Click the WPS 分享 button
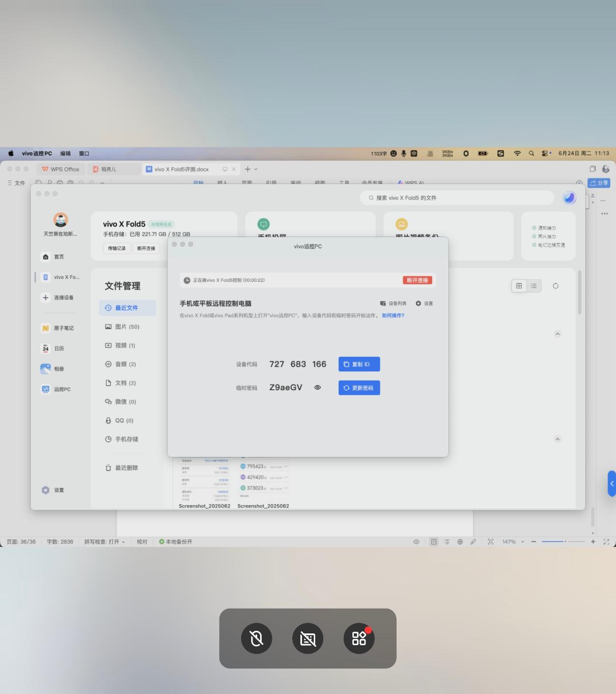 tap(599, 183)
